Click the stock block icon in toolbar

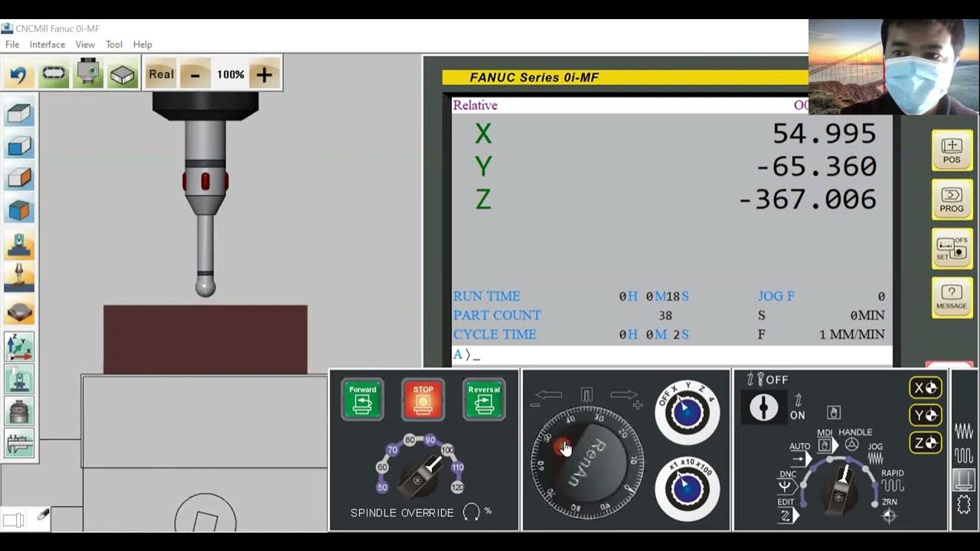[122, 74]
